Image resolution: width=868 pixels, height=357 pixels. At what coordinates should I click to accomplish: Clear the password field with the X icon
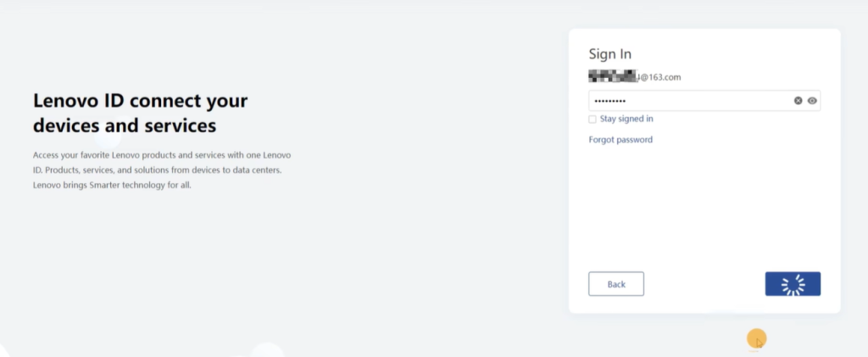(x=798, y=100)
